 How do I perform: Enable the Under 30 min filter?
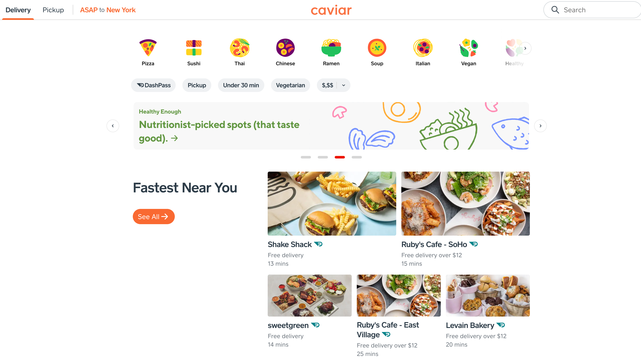(x=241, y=85)
